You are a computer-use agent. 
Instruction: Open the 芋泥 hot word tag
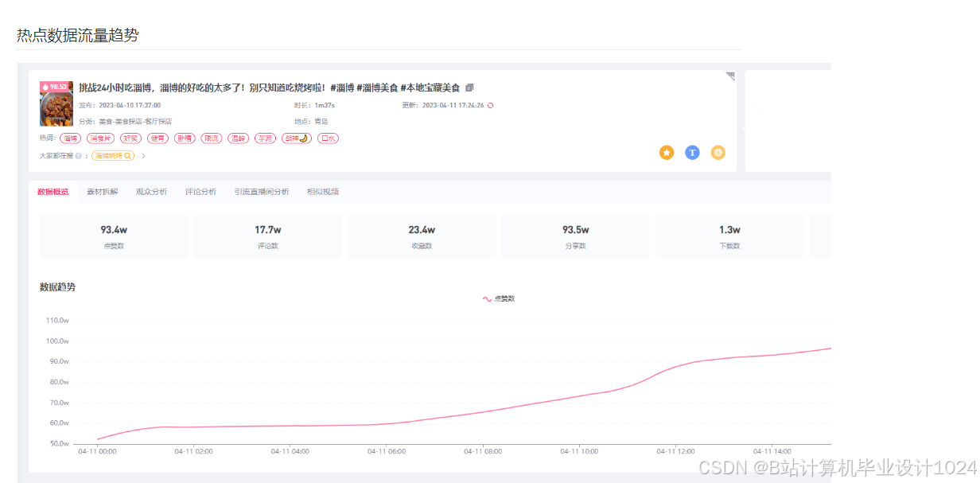click(265, 138)
